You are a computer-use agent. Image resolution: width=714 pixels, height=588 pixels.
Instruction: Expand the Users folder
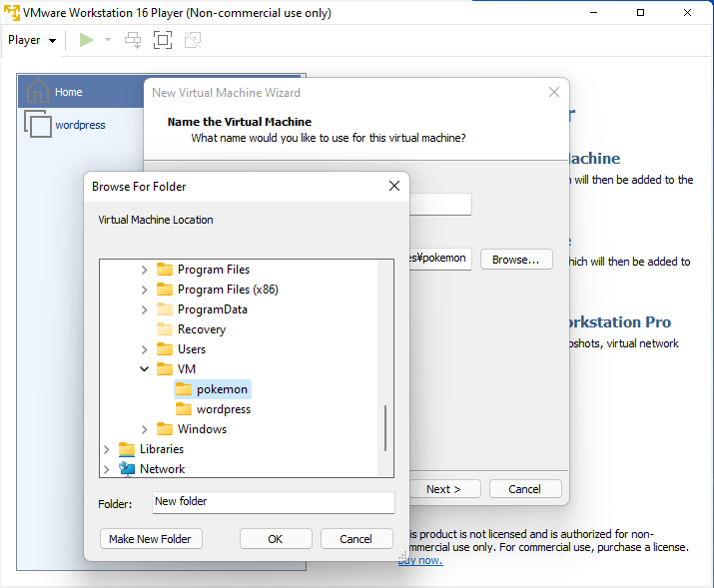[x=144, y=349]
